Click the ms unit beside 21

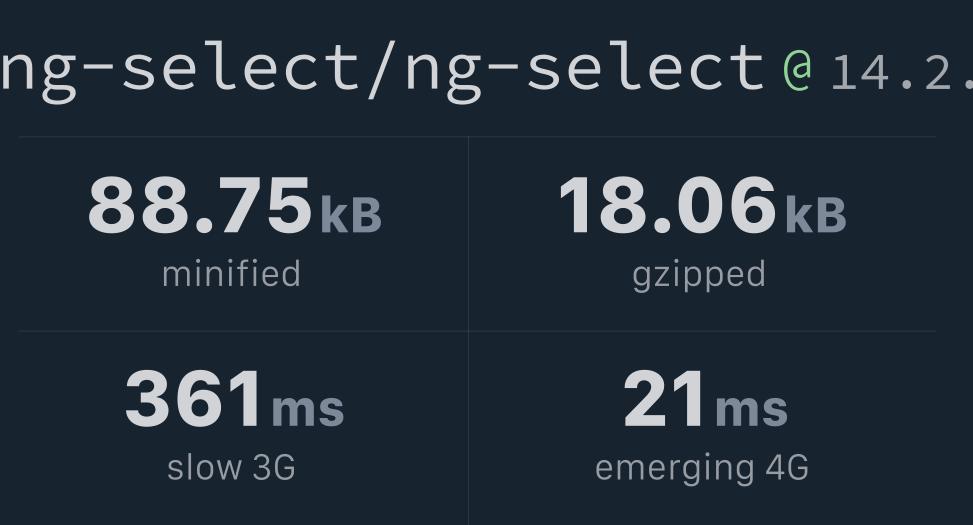point(751,408)
